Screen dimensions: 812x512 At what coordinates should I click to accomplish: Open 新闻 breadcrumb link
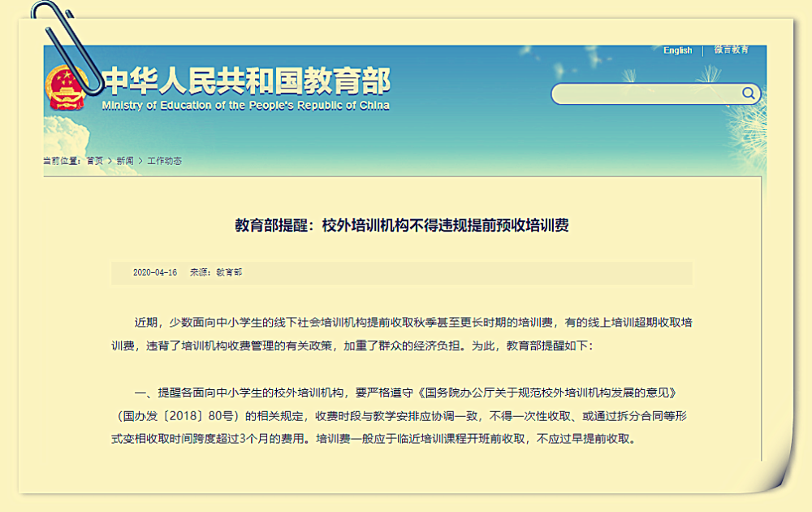125,161
